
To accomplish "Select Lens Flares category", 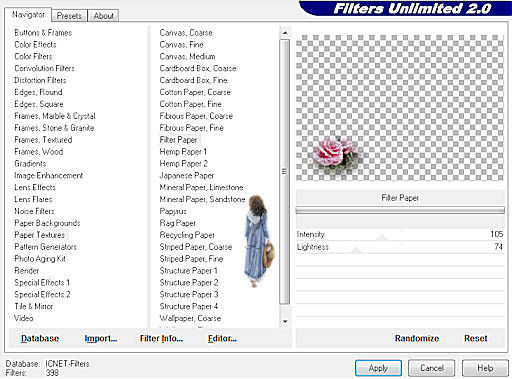I will pyautogui.click(x=33, y=199).
